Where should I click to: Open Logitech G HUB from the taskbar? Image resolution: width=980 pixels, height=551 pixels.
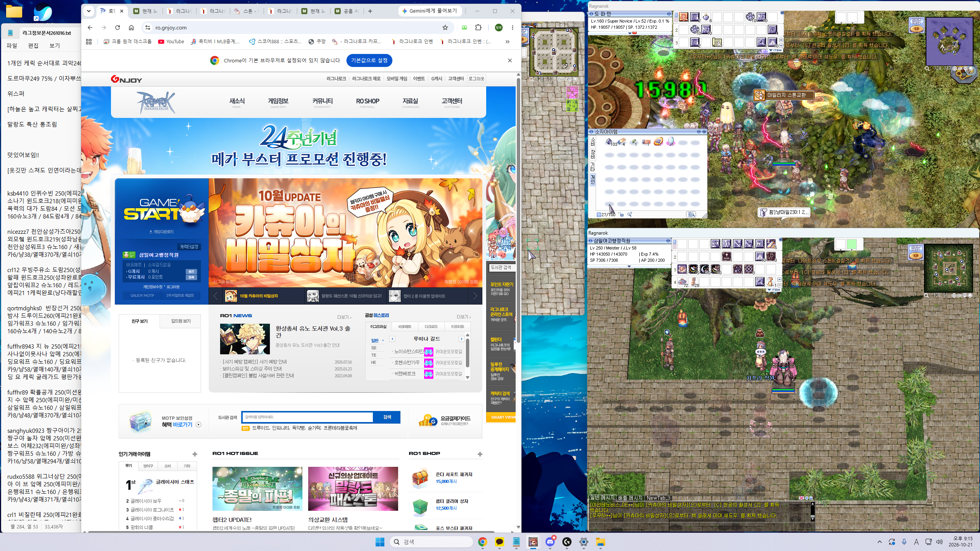click(x=567, y=542)
